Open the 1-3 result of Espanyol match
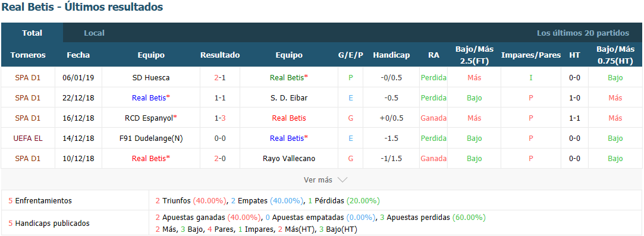This screenshot has width=644, height=236. (x=220, y=118)
